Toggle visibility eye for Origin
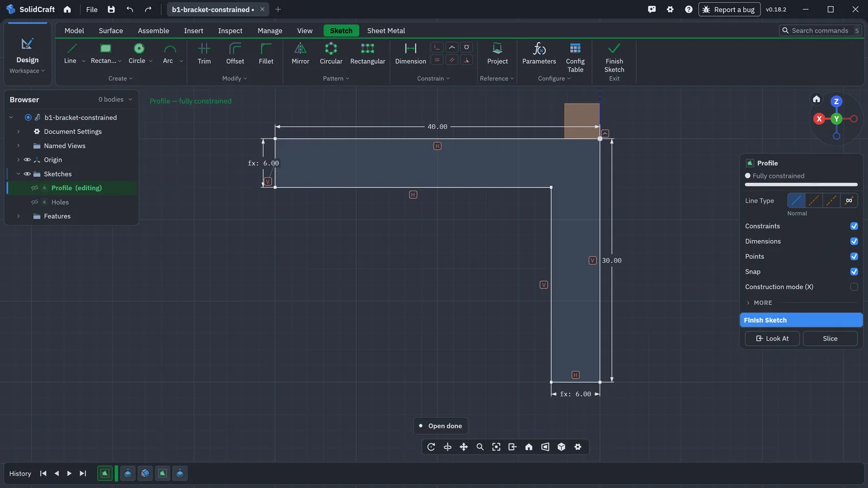The height and width of the screenshot is (488, 868). [x=27, y=160]
